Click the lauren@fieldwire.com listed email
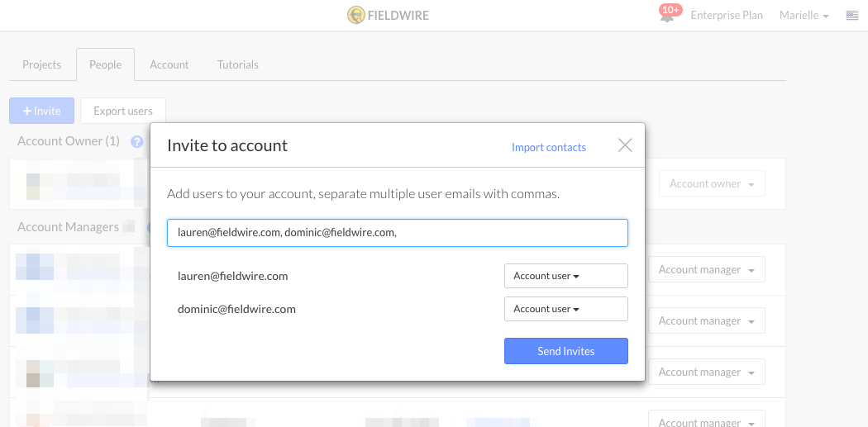Image resolution: width=868 pixels, height=427 pixels. (232, 276)
